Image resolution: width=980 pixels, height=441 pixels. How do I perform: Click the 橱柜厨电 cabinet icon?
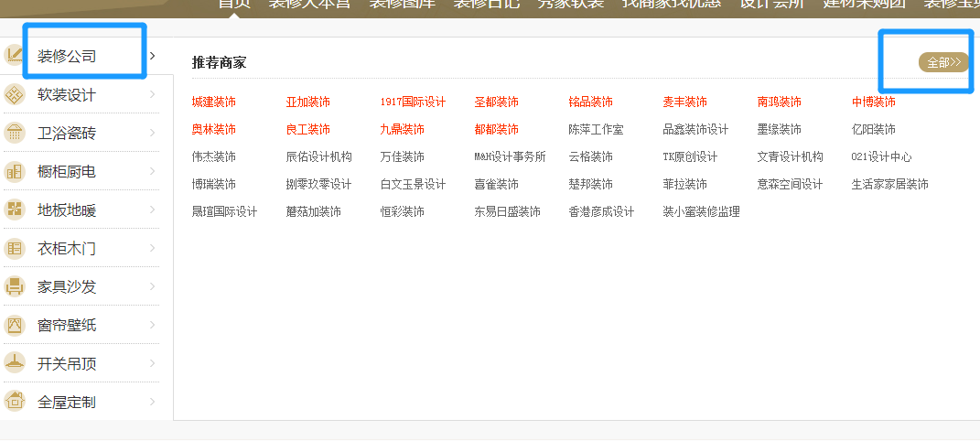click(15, 172)
